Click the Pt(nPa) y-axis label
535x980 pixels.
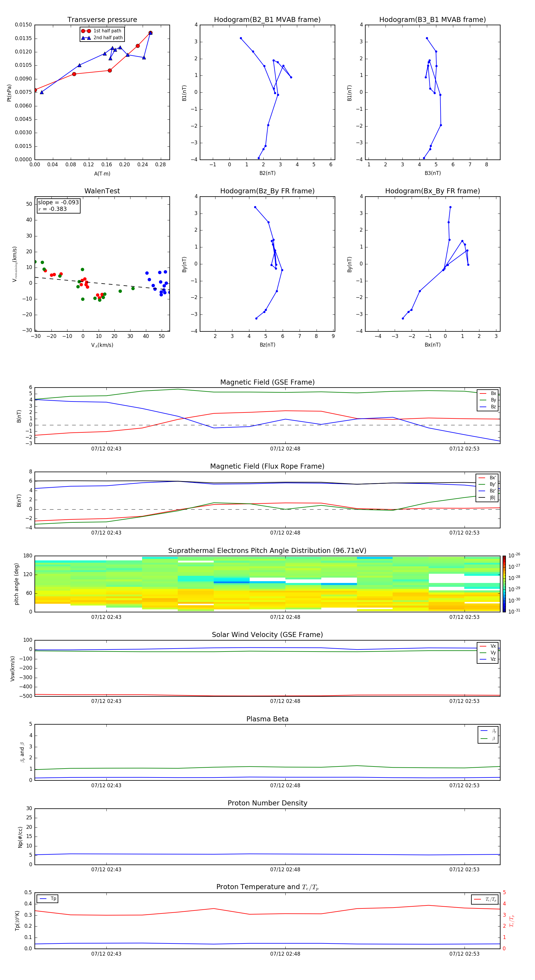tap(9, 92)
